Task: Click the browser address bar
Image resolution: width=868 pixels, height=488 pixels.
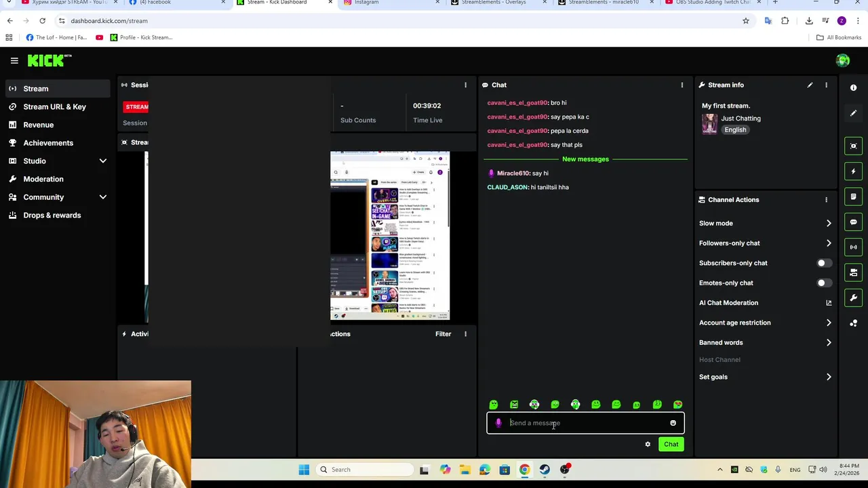Action: tap(400, 21)
